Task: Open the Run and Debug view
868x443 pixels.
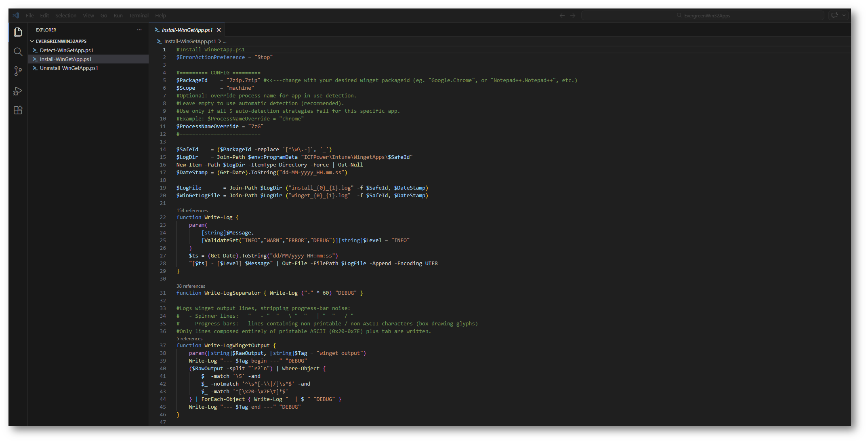Action: point(18,91)
